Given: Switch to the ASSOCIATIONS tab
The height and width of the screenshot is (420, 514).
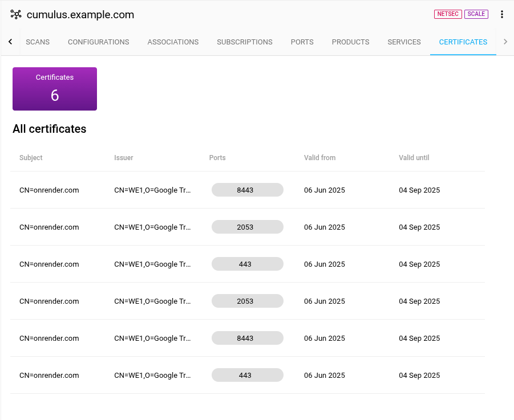Looking at the screenshot, I should pos(173,42).
